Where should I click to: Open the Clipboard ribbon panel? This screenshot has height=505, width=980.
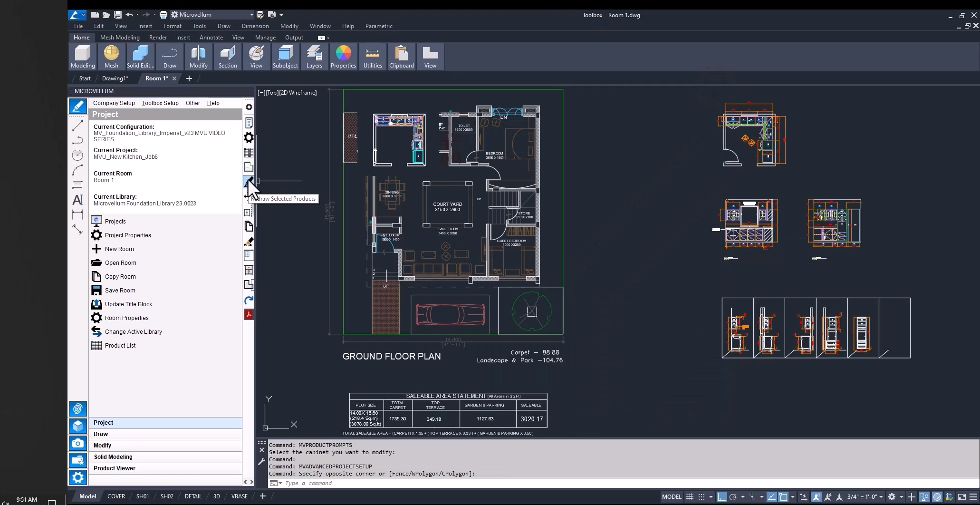[401, 57]
